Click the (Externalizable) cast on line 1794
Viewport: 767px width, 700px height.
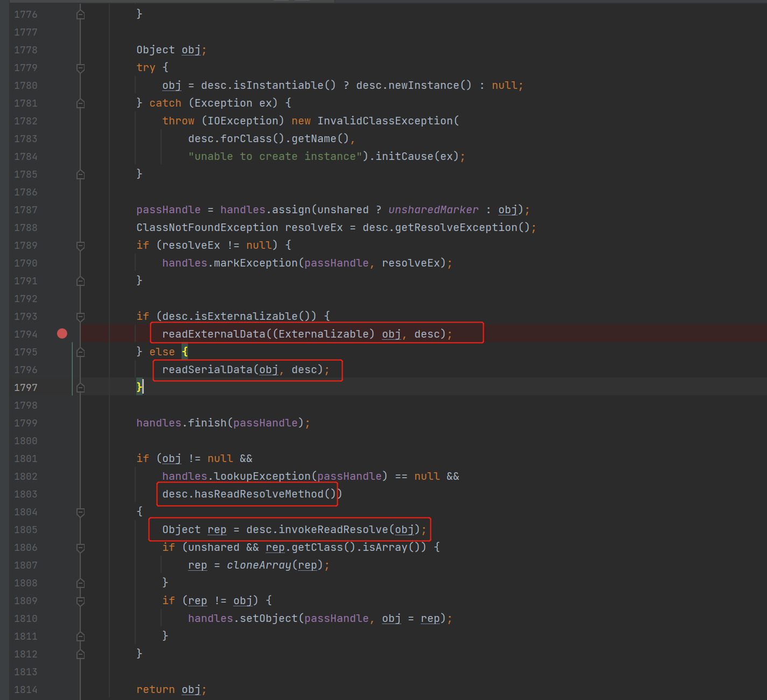324,334
